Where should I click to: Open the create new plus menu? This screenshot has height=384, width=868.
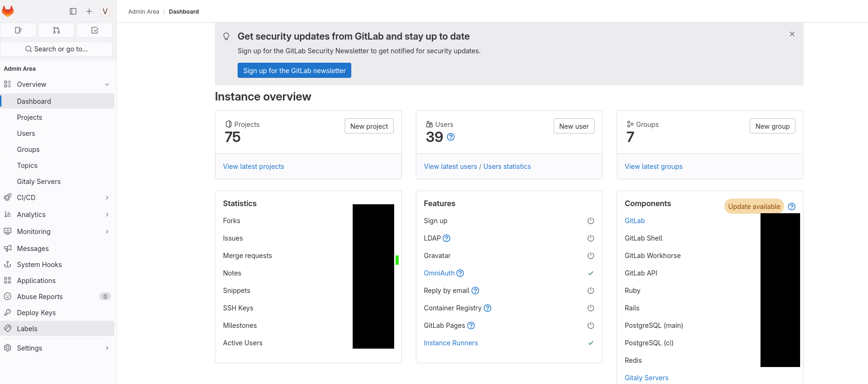coord(89,11)
